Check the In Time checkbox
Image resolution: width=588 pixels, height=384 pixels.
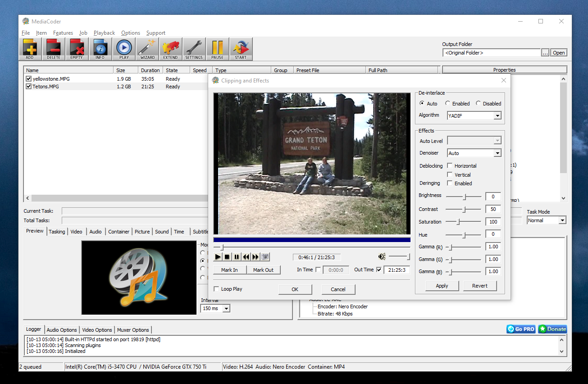coord(319,270)
